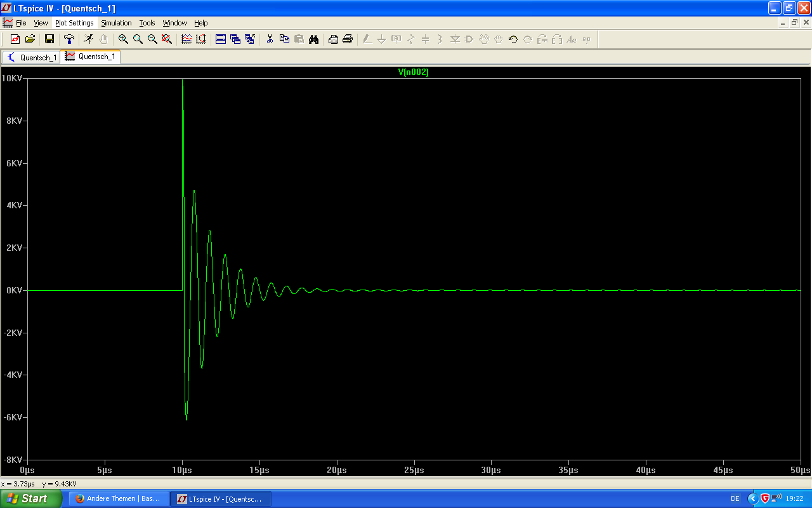Click the New Schematic toolbar icon
812x508 pixels.
click(x=15, y=39)
